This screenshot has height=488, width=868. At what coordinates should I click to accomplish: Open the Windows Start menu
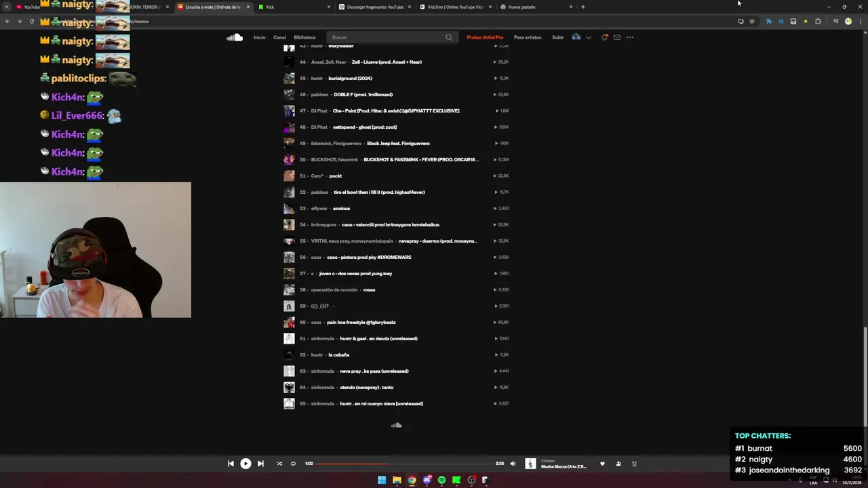[x=382, y=480]
